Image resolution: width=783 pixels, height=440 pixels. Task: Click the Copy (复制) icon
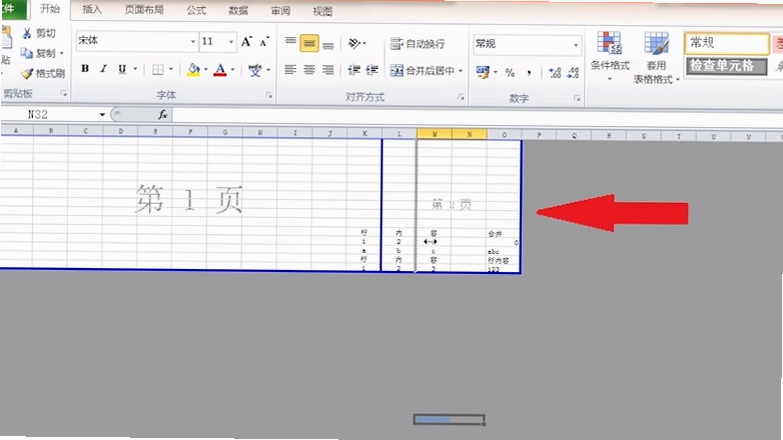coord(26,53)
